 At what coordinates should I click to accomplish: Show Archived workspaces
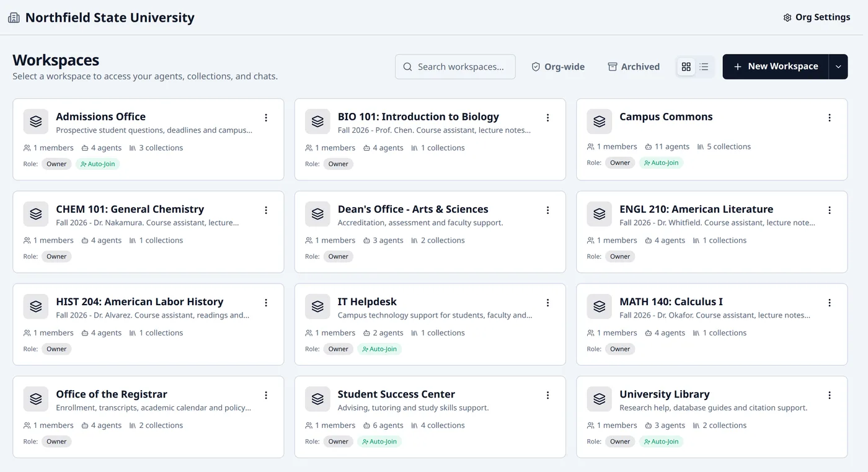pyautogui.click(x=634, y=66)
